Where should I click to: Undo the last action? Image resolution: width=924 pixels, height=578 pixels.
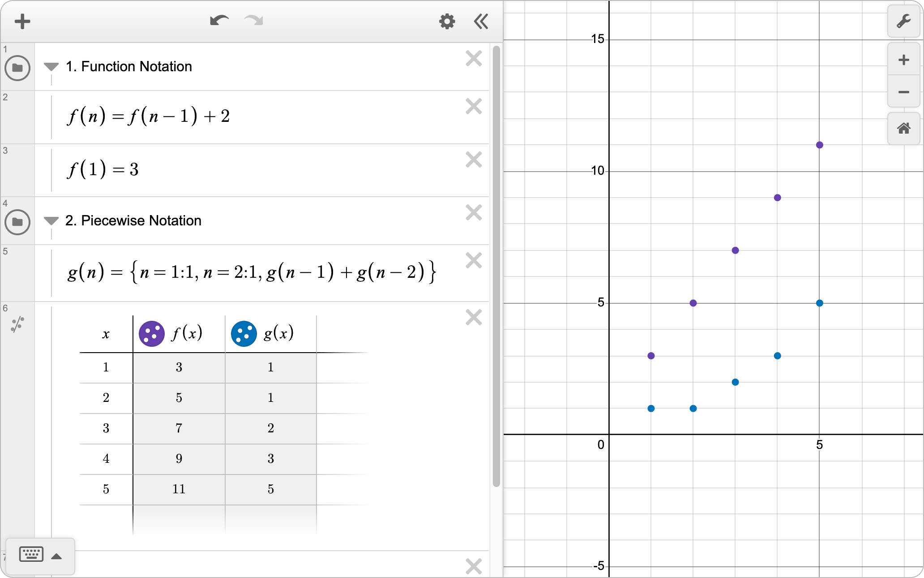pos(219,21)
